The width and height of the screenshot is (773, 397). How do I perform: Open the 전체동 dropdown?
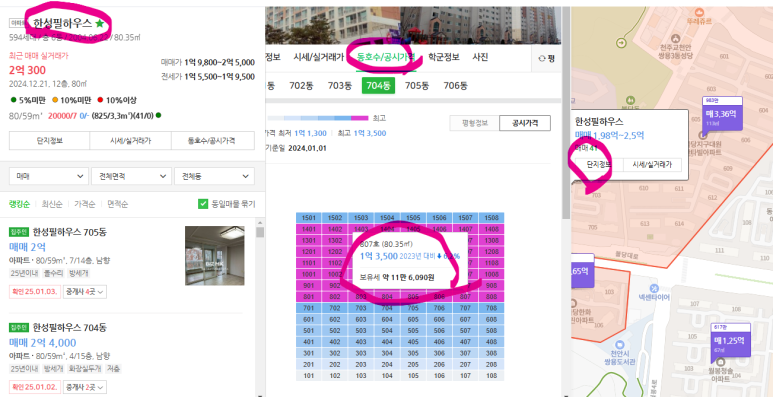(214, 176)
